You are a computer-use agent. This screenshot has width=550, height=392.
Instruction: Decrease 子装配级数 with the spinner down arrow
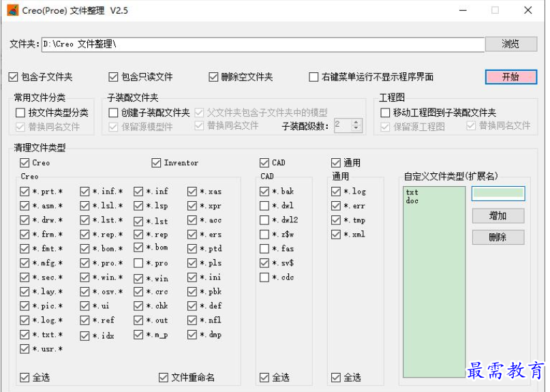click(x=356, y=128)
